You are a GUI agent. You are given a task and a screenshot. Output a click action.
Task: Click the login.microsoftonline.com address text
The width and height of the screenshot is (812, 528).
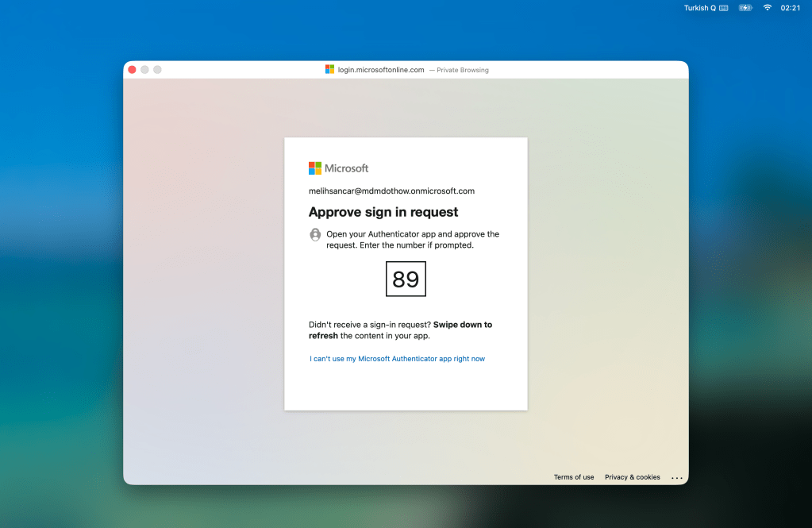[x=381, y=70]
